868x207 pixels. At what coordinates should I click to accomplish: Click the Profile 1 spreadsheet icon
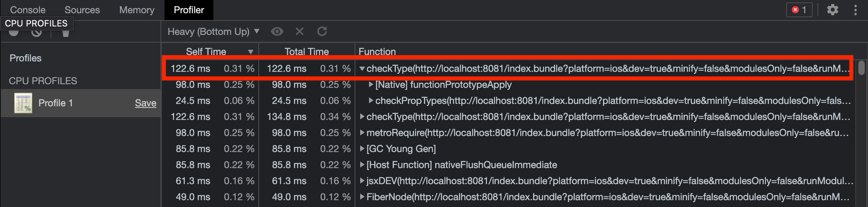pyautogui.click(x=23, y=103)
